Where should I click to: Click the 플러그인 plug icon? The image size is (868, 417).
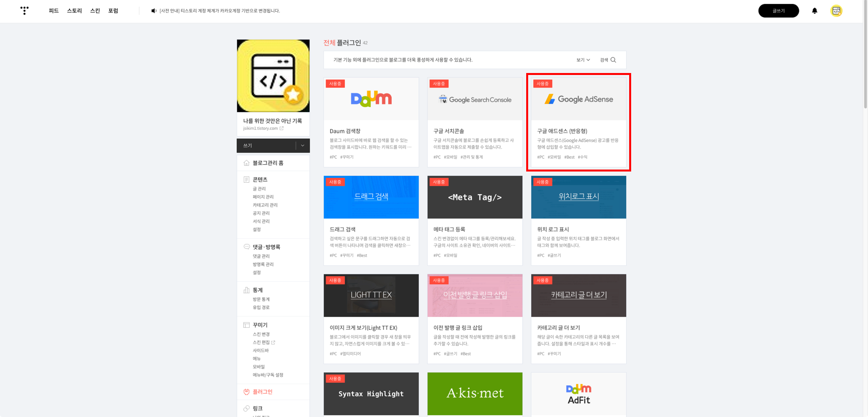[x=247, y=392]
